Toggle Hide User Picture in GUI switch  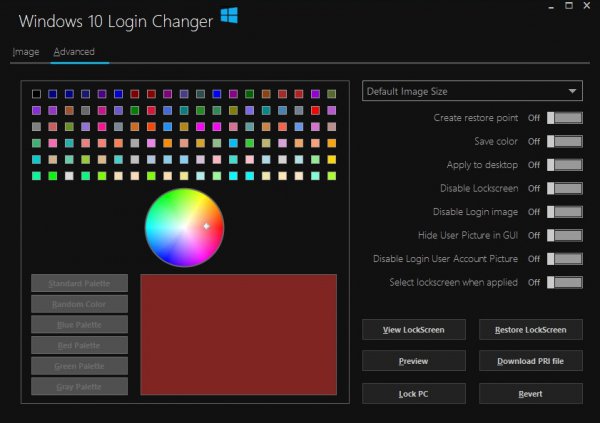click(564, 235)
